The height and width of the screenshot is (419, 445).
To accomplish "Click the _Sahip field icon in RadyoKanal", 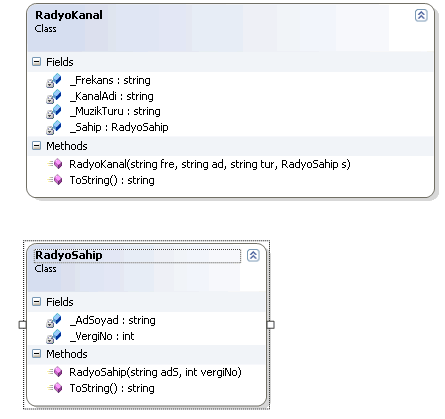I will coord(54,127).
